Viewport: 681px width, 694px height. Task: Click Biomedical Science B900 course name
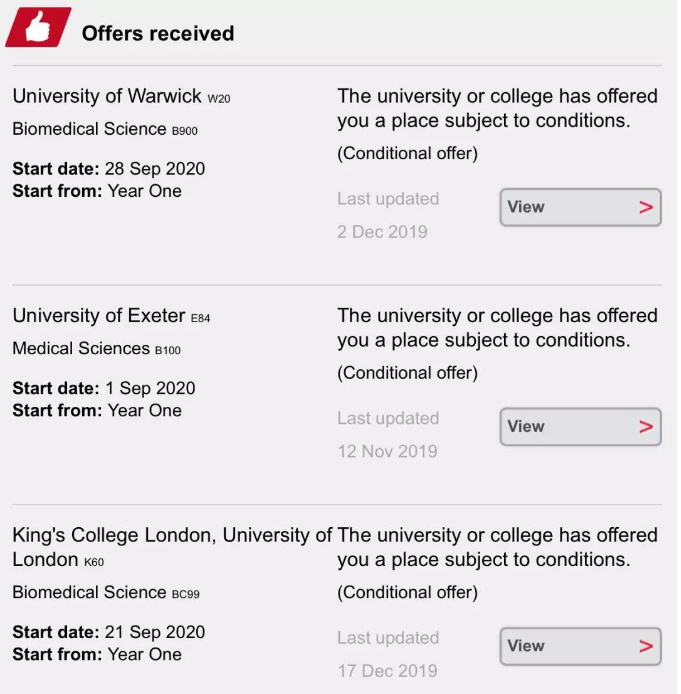[105, 129]
